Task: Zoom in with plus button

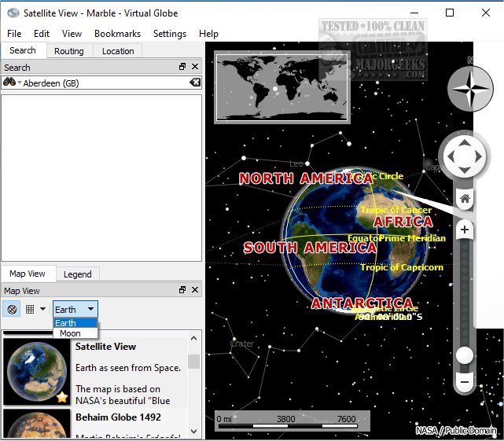Action: (x=465, y=230)
